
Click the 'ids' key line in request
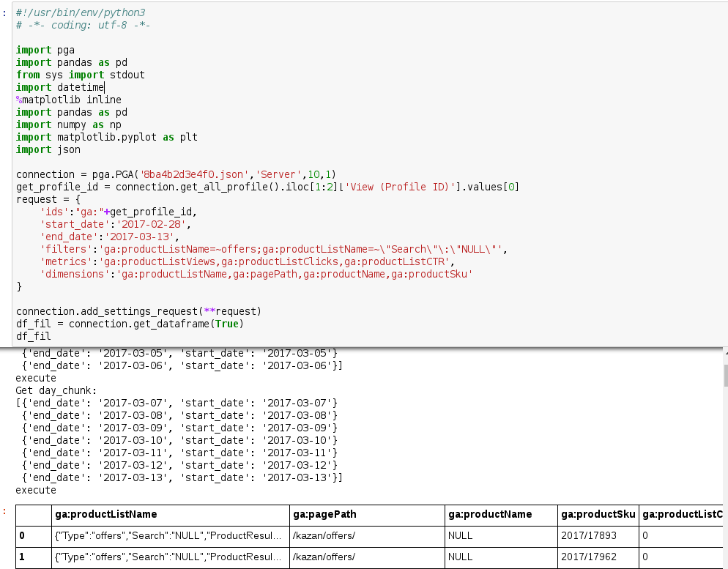click(119, 212)
